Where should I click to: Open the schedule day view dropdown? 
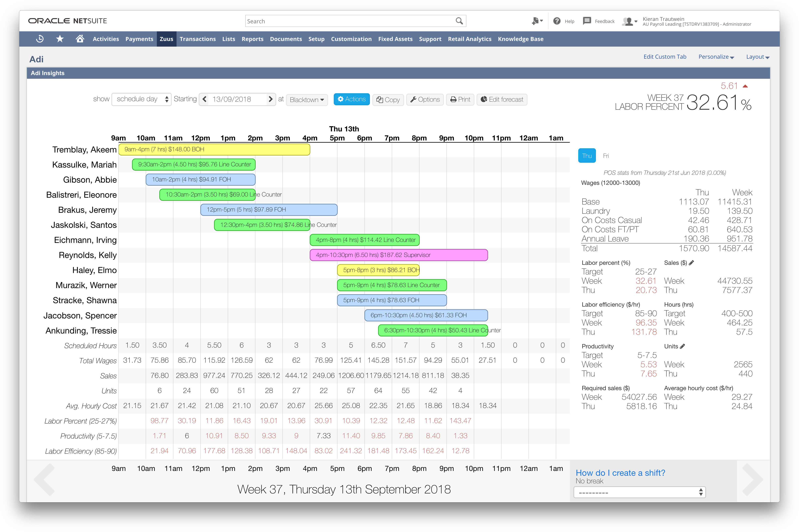point(141,99)
